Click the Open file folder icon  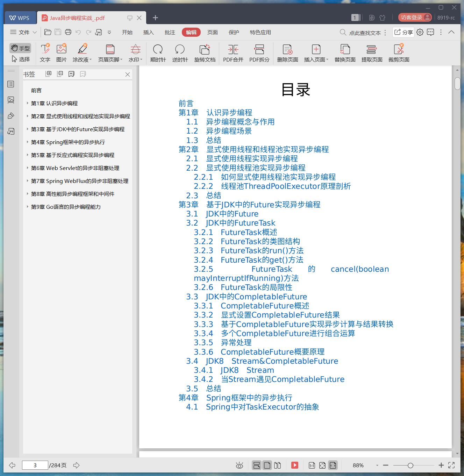(x=48, y=32)
